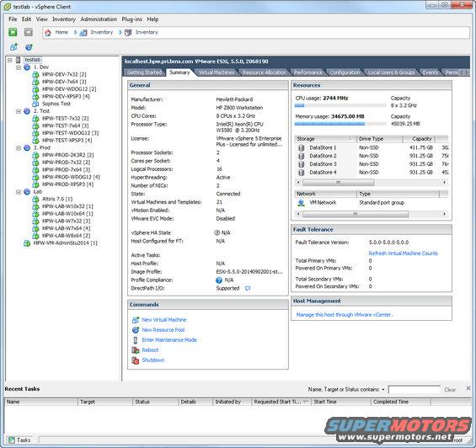Open the Plug-ins menu
Image resolution: width=476 pixels, height=448 pixels.
tap(131, 19)
